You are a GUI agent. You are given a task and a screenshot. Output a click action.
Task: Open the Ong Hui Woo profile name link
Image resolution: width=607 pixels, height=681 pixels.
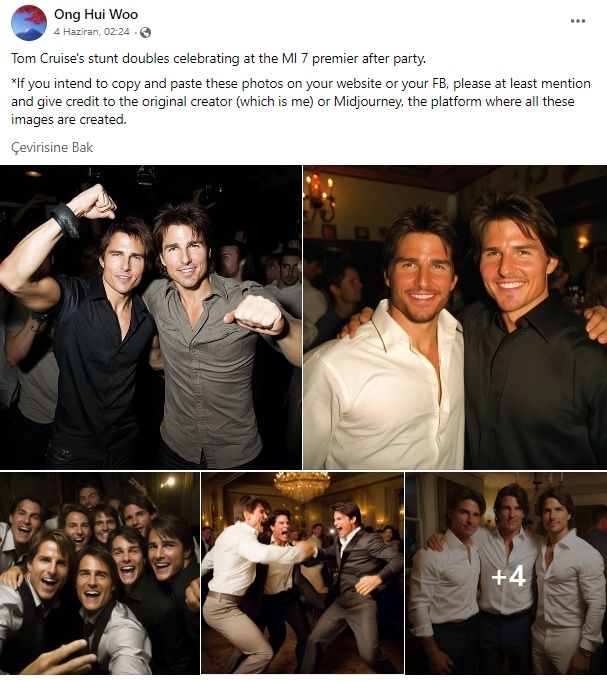tap(96, 14)
